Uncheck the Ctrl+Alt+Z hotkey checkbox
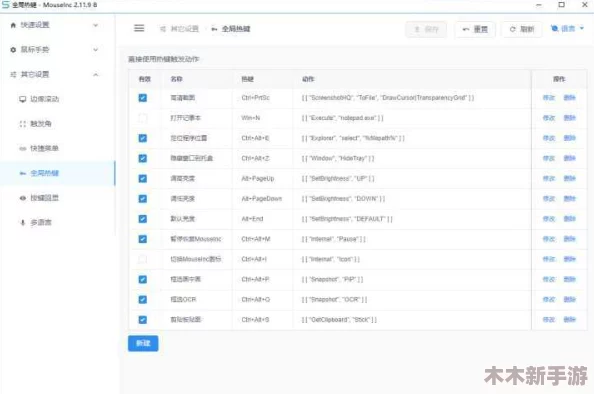The height and width of the screenshot is (394, 594). (142, 158)
